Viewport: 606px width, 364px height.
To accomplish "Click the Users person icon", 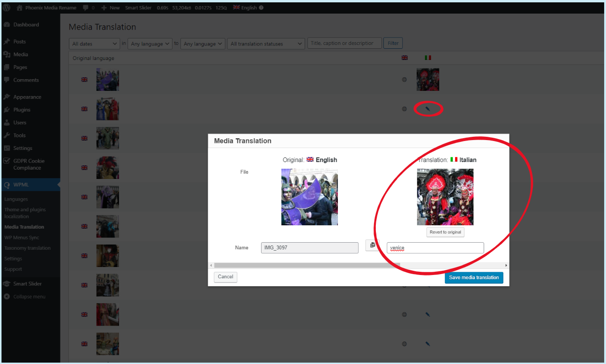I will tap(7, 123).
